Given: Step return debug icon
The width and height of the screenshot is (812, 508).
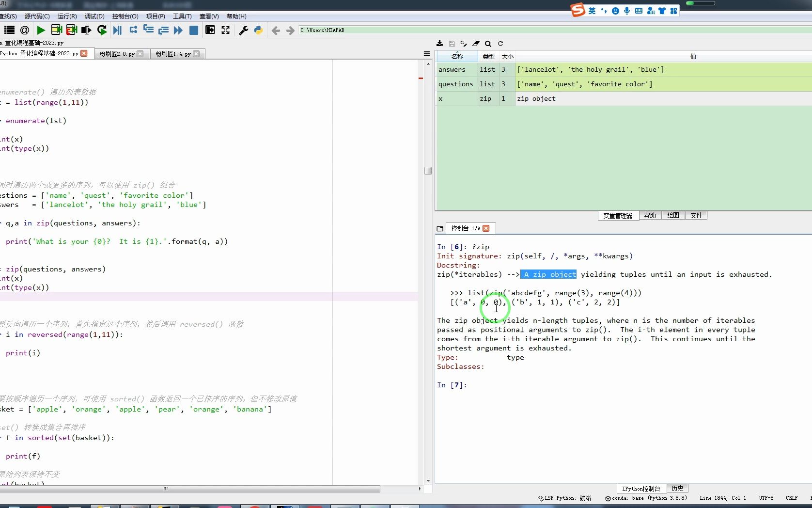Looking at the screenshot, I should (163, 30).
